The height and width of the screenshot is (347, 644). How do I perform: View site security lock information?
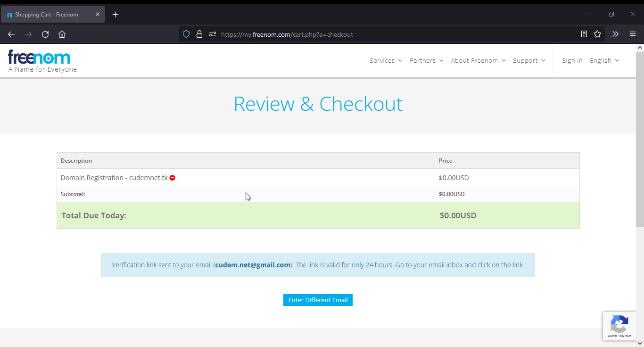tap(199, 34)
